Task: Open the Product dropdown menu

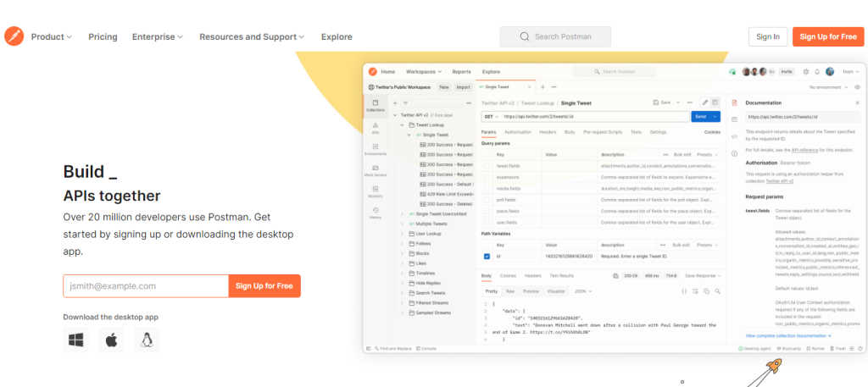Action: tap(52, 37)
